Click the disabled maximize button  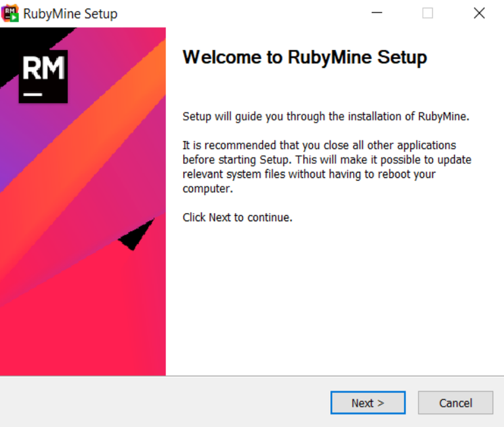(427, 13)
